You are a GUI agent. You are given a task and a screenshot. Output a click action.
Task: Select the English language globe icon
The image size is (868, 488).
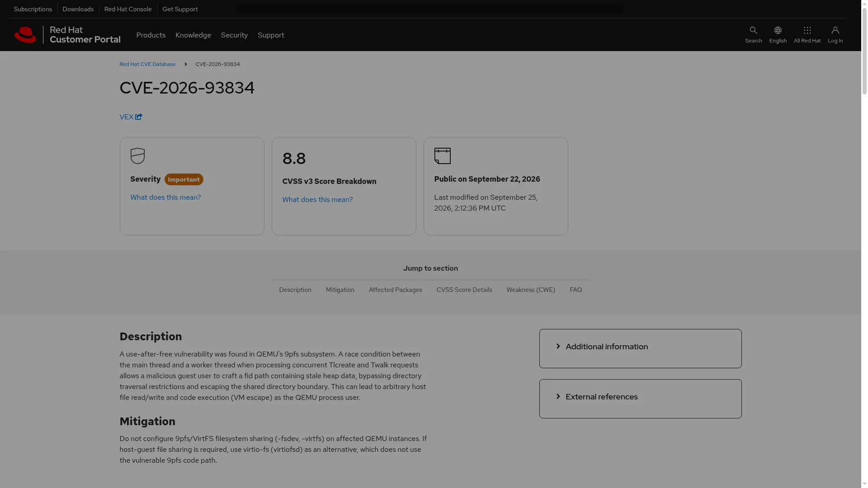tap(778, 30)
